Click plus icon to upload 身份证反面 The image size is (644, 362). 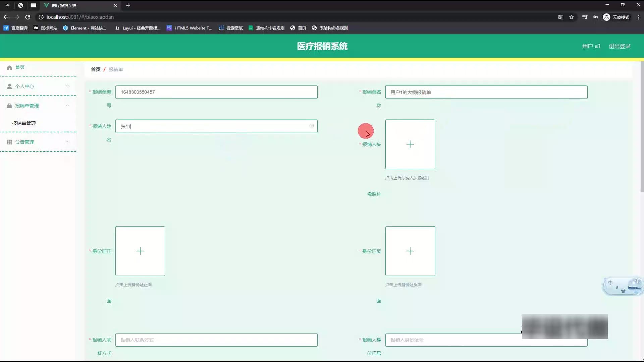[x=410, y=251]
